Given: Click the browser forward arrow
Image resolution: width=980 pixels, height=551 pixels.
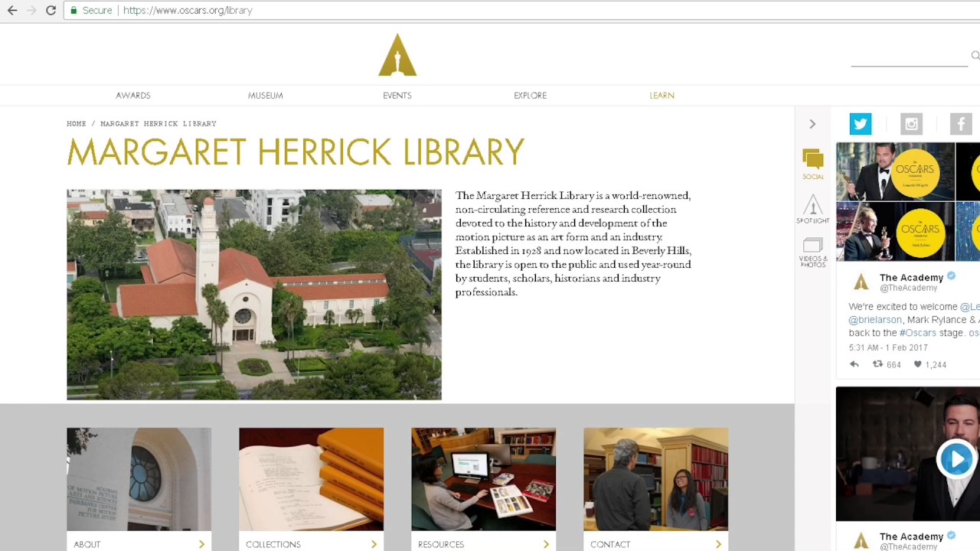Looking at the screenshot, I should coord(31,11).
